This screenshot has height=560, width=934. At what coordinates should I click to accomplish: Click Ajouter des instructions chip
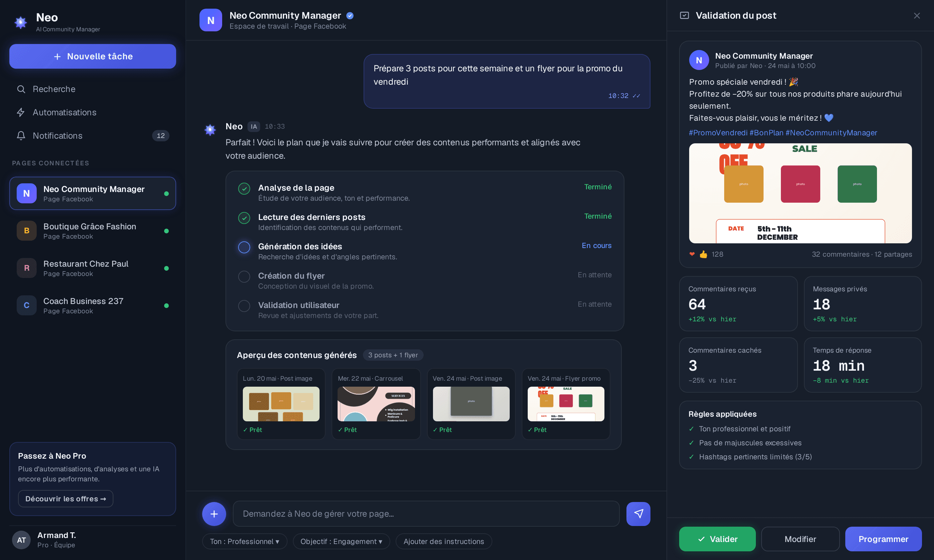click(444, 542)
